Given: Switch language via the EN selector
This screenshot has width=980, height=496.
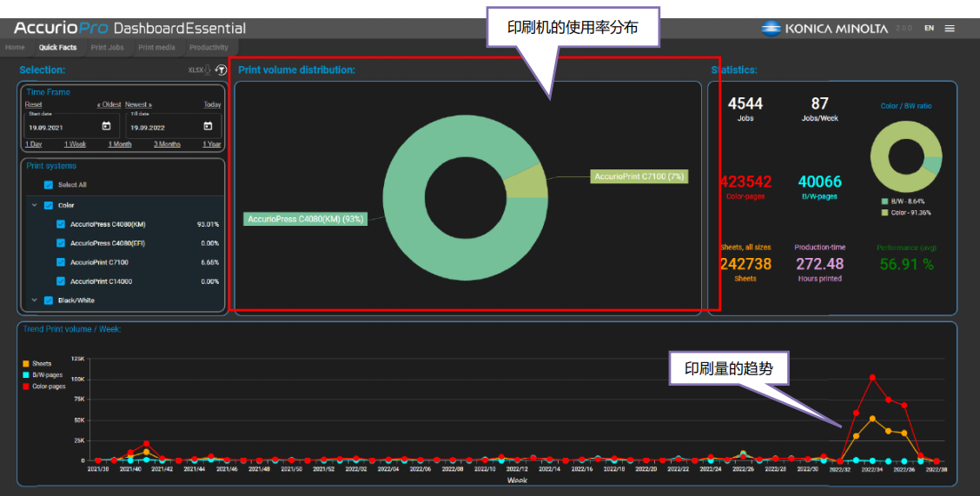Looking at the screenshot, I should click(930, 28).
